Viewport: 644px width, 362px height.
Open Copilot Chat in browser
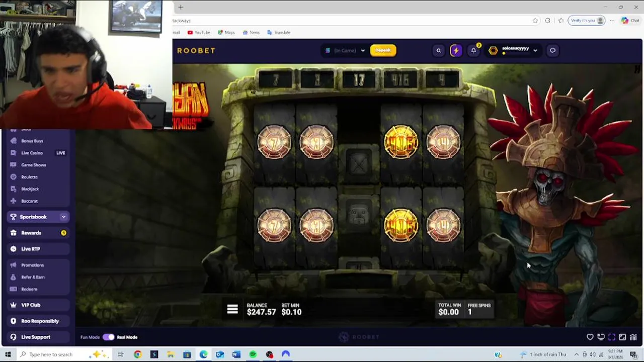coord(630,21)
